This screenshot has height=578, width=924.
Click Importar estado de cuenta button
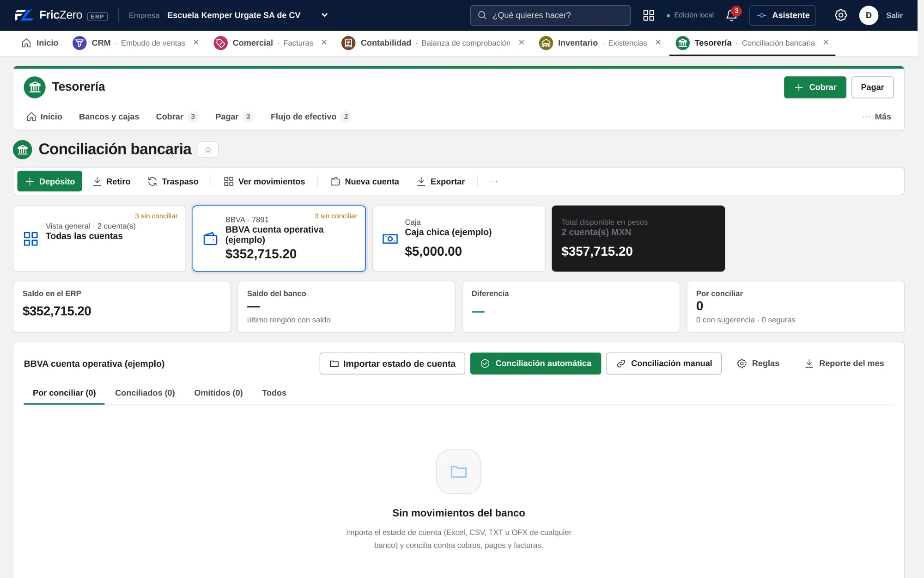tap(392, 363)
